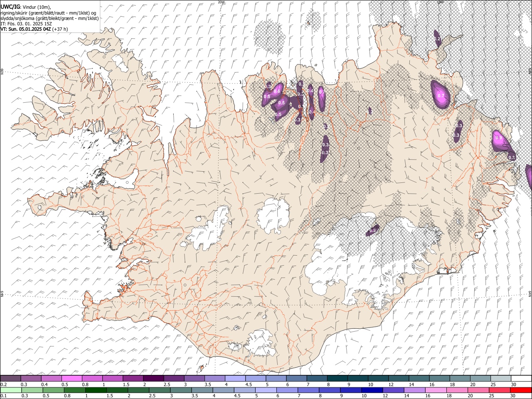The image size is (532, 399).
Task: Select the light grey snow swatch between 25 and 30
Action: (x=500, y=379)
